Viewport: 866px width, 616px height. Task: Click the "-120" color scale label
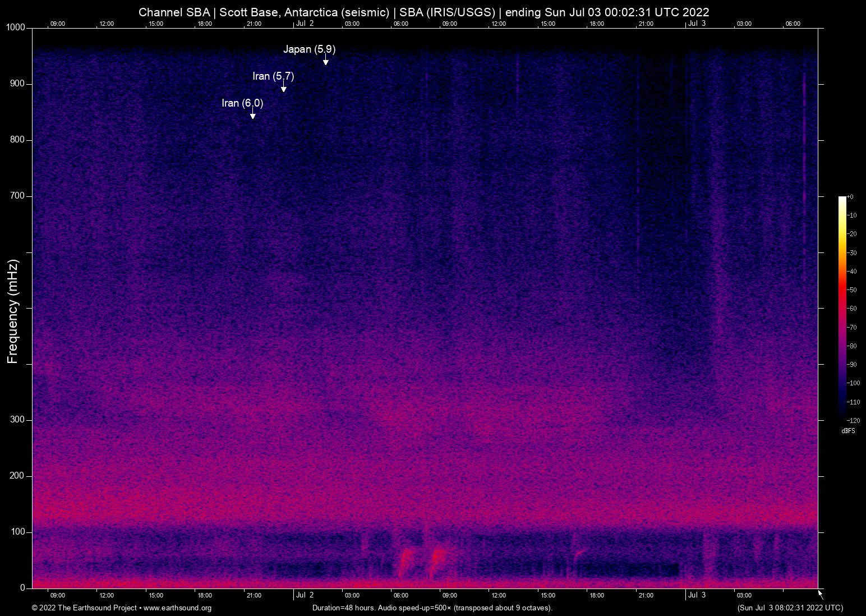(853, 421)
